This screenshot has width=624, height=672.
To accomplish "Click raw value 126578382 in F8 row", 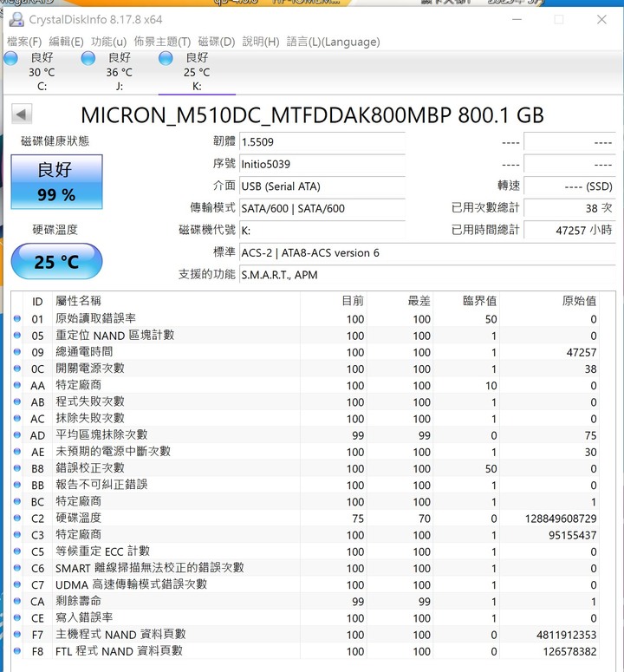I will click(x=569, y=651).
